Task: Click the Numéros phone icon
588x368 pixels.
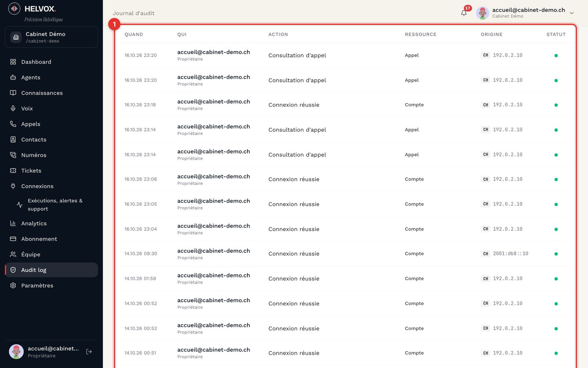Action: click(x=13, y=155)
